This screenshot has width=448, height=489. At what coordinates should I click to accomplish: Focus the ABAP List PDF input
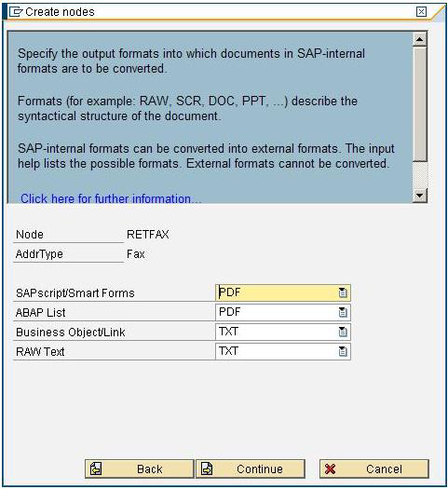point(283,312)
